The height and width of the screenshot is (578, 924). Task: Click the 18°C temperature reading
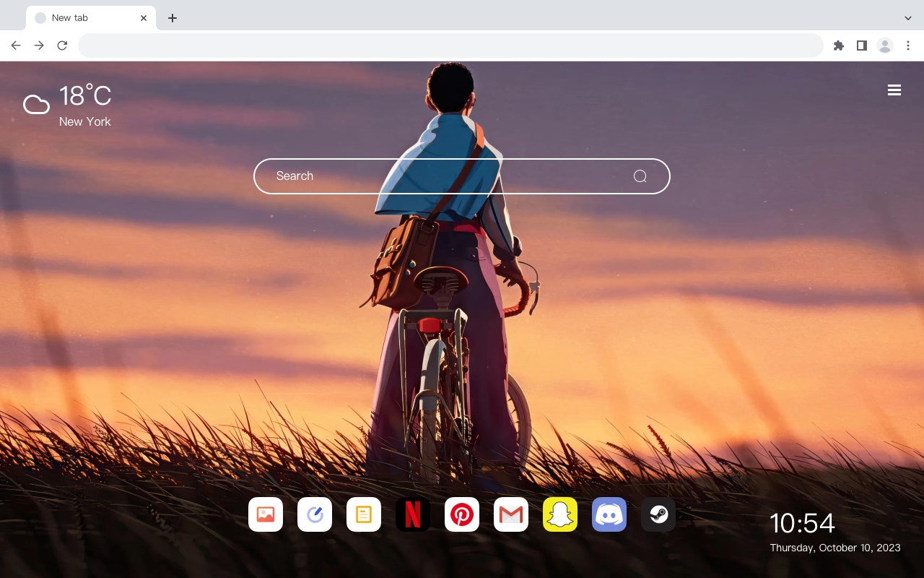[85, 96]
